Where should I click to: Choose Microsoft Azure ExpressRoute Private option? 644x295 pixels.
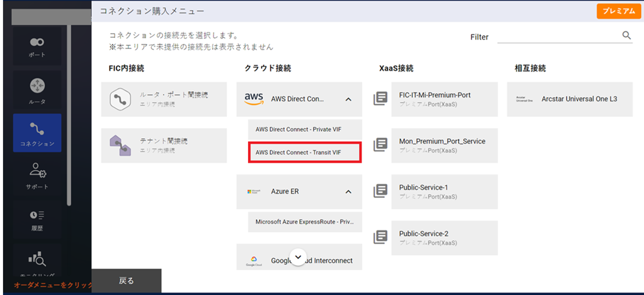(x=304, y=222)
